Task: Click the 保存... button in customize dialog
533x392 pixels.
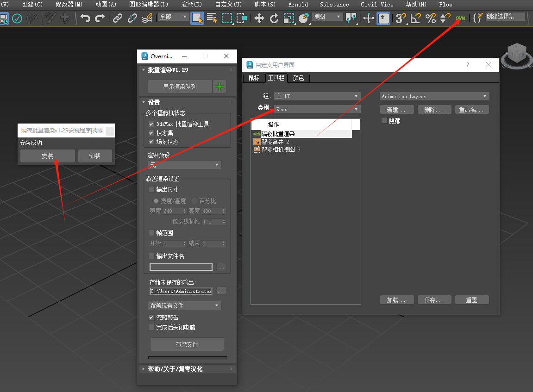Action: click(x=434, y=300)
